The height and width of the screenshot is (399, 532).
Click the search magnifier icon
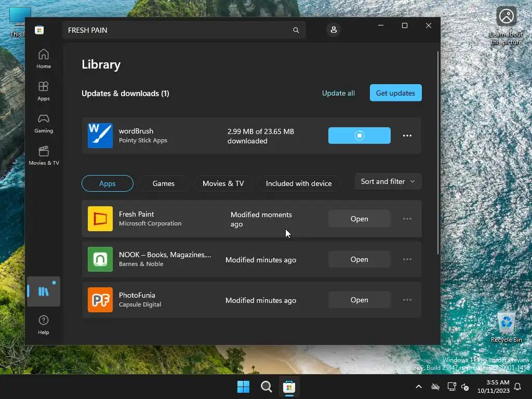[296, 30]
